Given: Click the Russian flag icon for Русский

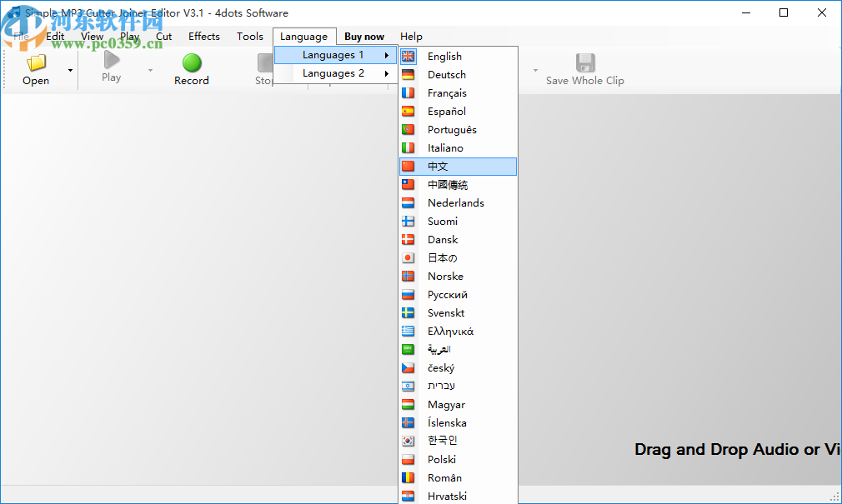Looking at the screenshot, I should pyautogui.click(x=408, y=294).
